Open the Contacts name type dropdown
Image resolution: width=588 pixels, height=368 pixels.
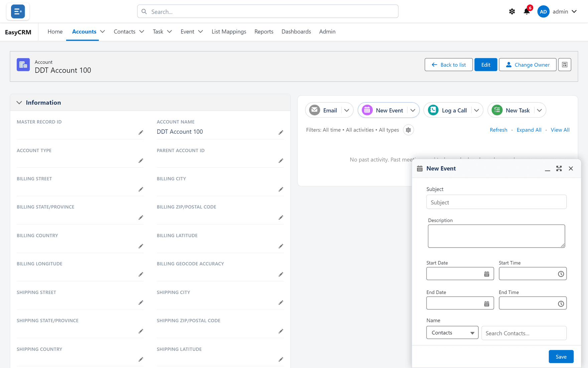452,333
